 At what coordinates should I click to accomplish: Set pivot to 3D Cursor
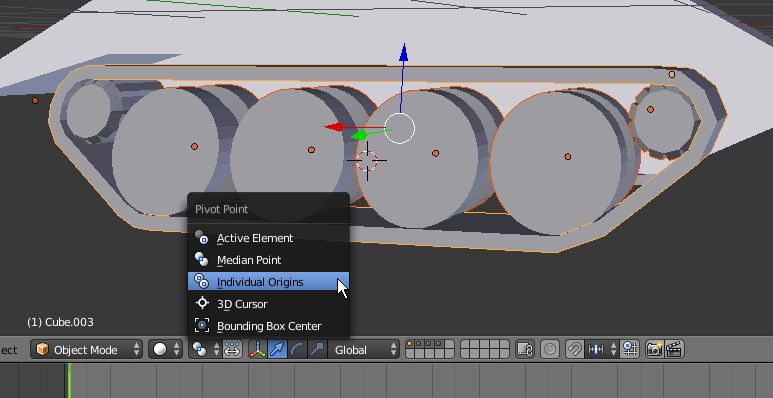click(268, 304)
